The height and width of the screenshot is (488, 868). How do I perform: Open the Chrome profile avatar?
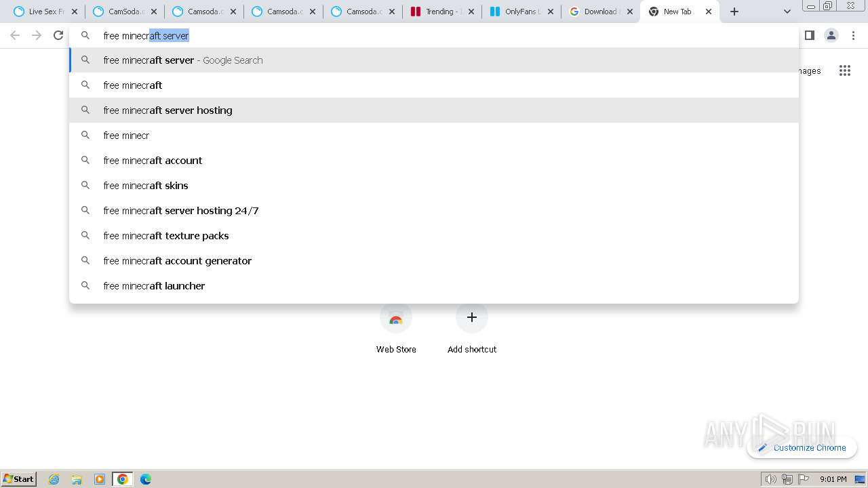(x=831, y=35)
